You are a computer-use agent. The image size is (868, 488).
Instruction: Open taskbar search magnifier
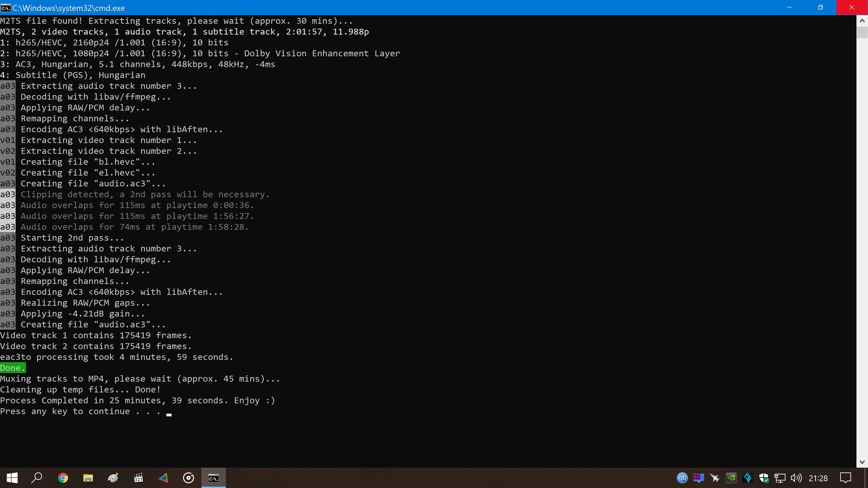(x=37, y=478)
